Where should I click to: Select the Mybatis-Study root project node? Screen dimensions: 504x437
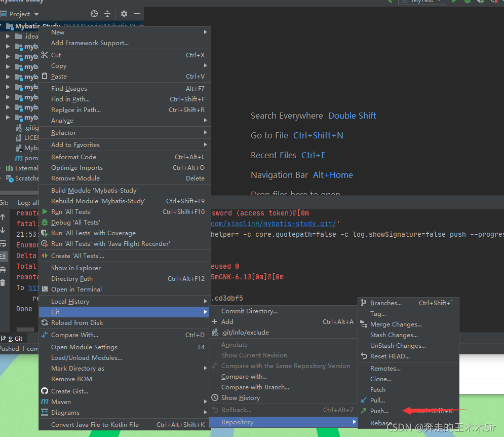(x=37, y=26)
